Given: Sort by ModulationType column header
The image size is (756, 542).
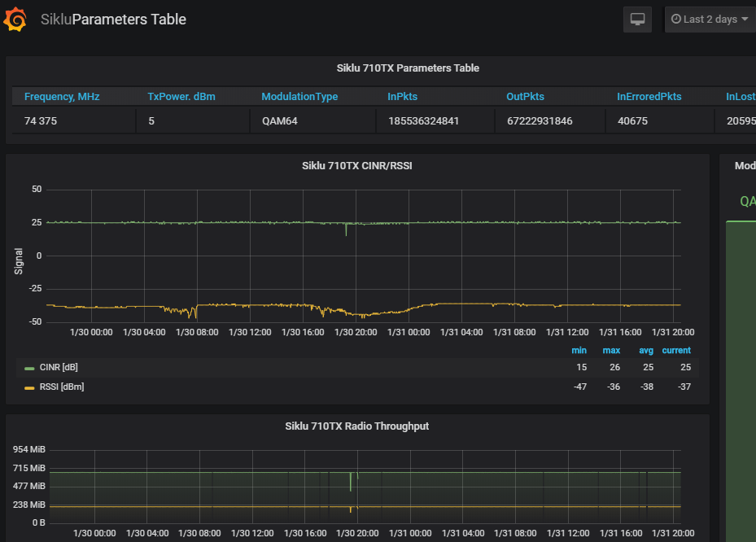Looking at the screenshot, I should (299, 97).
